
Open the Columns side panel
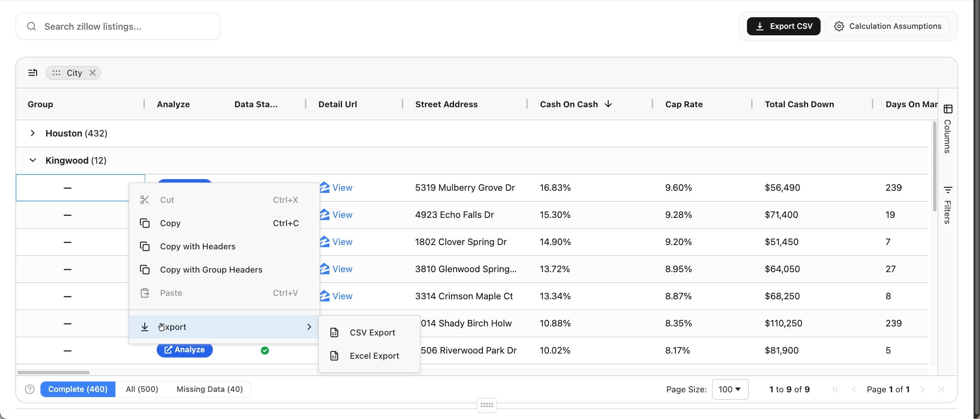(948, 129)
